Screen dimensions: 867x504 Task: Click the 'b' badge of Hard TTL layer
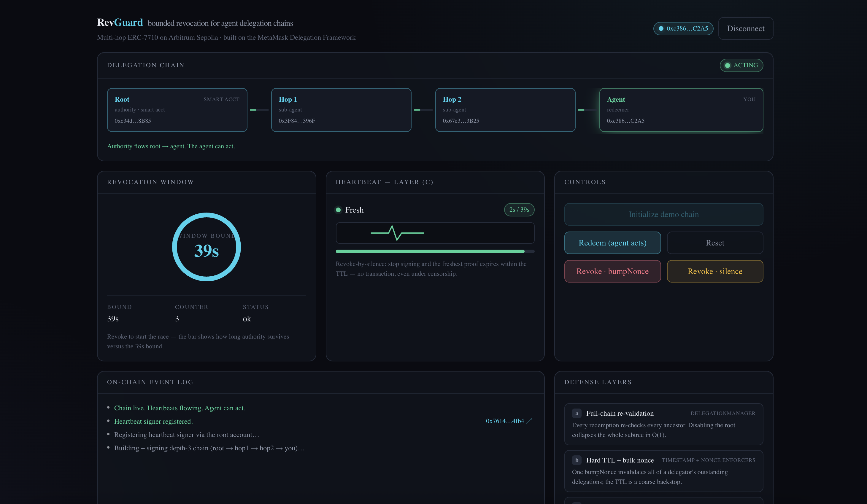point(577,460)
